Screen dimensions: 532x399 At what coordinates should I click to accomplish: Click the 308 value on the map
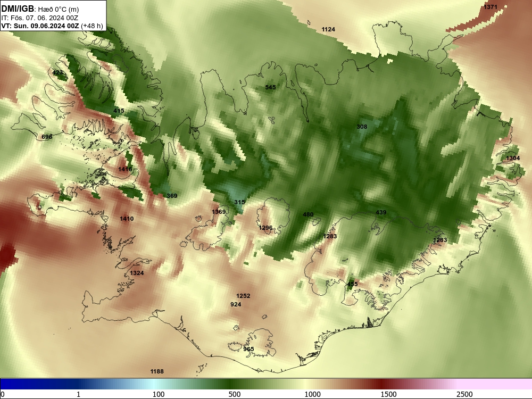tap(362, 127)
